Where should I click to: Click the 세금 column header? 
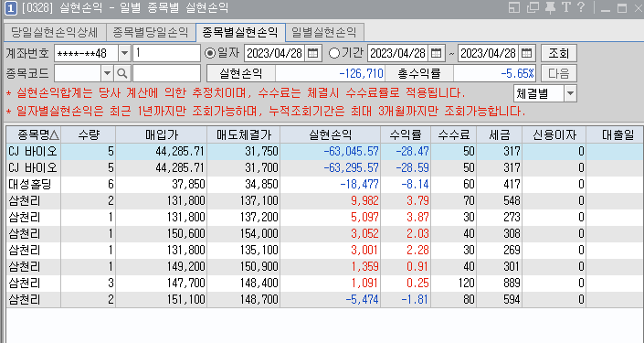pos(500,134)
